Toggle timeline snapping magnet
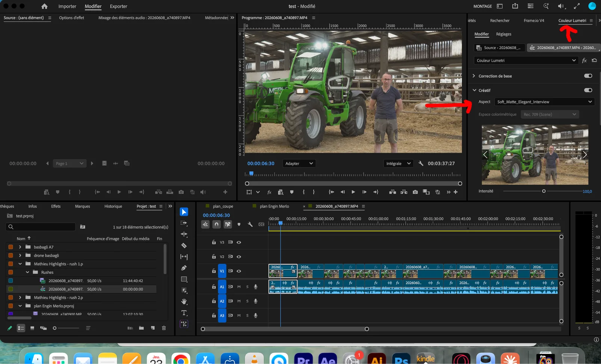Viewport: 601px width, 364px height. click(217, 224)
